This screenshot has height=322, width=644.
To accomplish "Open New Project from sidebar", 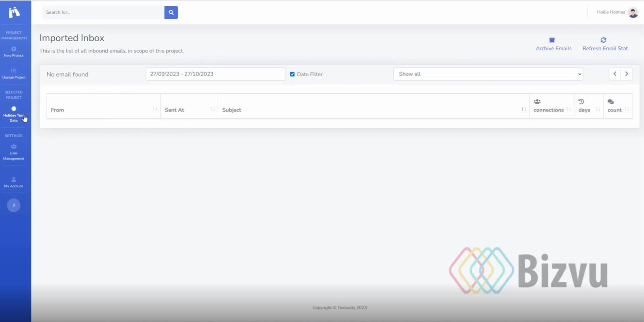I will point(13,52).
